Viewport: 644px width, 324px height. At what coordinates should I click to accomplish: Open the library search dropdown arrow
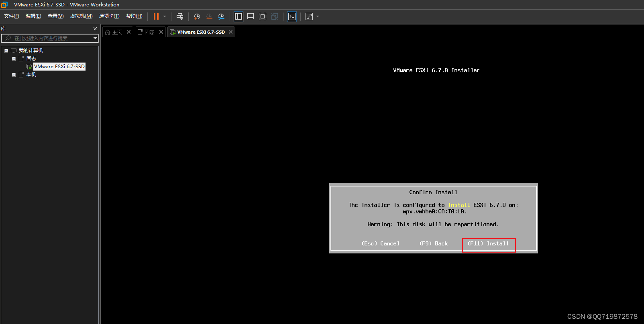click(95, 38)
